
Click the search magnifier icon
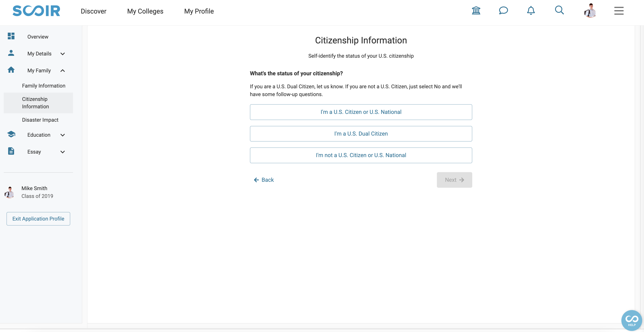[x=559, y=10]
